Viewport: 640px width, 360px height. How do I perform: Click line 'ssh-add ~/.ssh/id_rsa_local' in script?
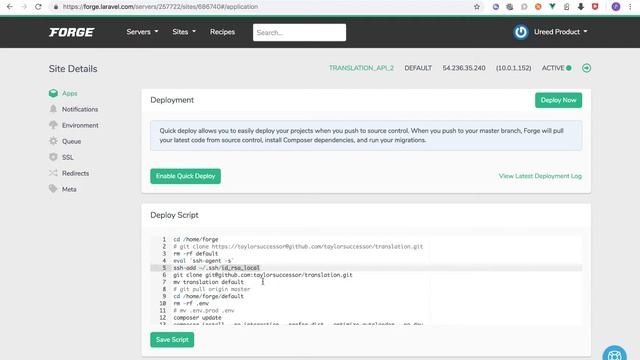click(x=216, y=268)
